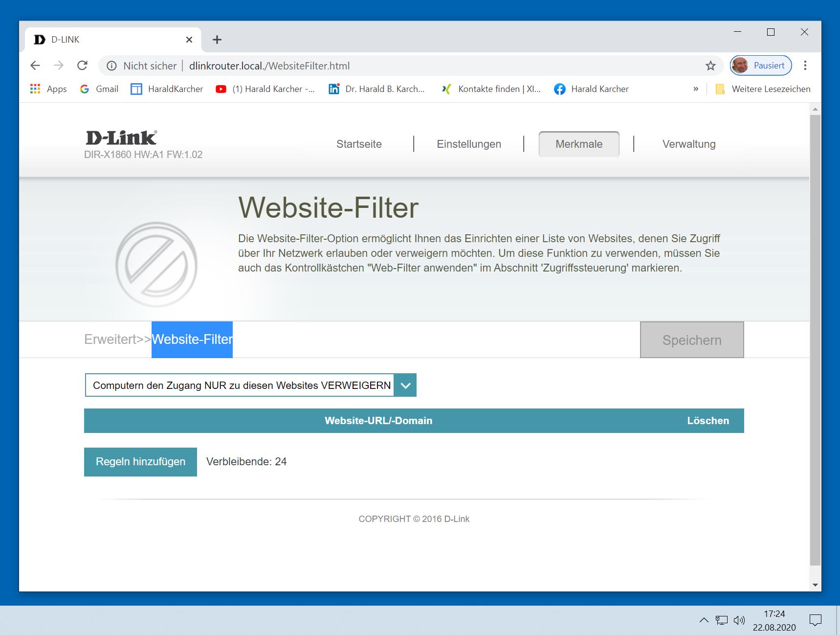Image resolution: width=840 pixels, height=635 pixels.
Task: Click the Erweitert>> breadcrumb link
Action: click(x=118, y=340)
